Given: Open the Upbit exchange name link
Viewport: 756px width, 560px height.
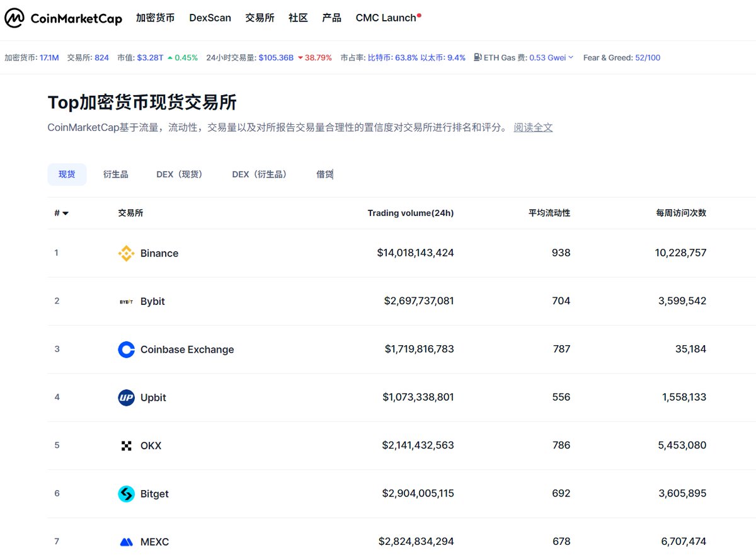Looking at the screenshot, I should (x=153, y=397).
